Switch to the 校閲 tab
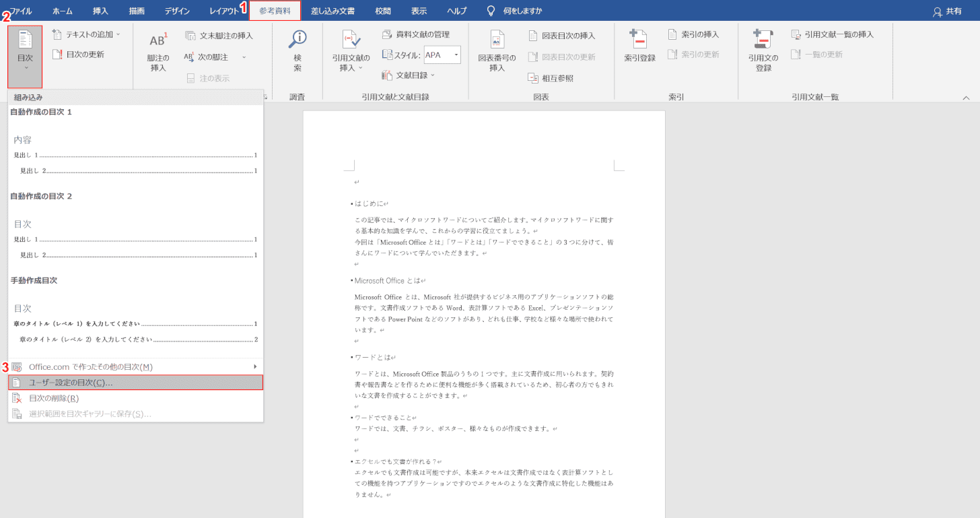This screenshot has width=980, height=518. 383,11
